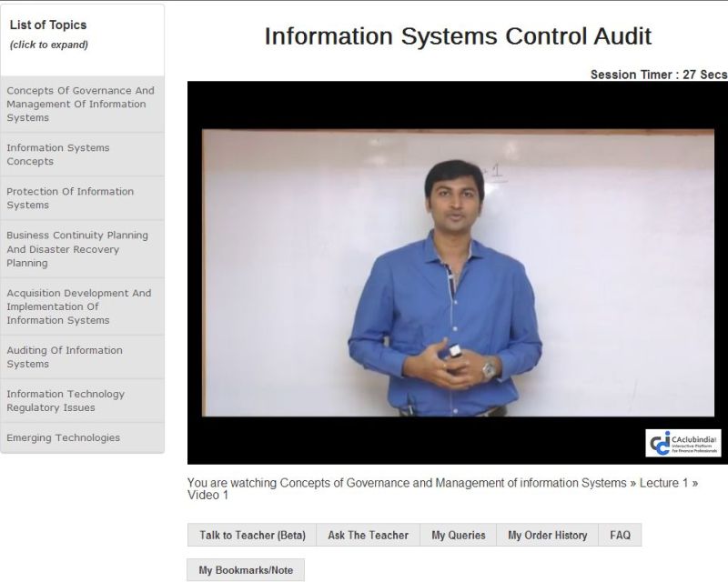The width and height of the screenshot is (728, 582).
Task: Click the lecture video player area
Action: click(457, 273)
